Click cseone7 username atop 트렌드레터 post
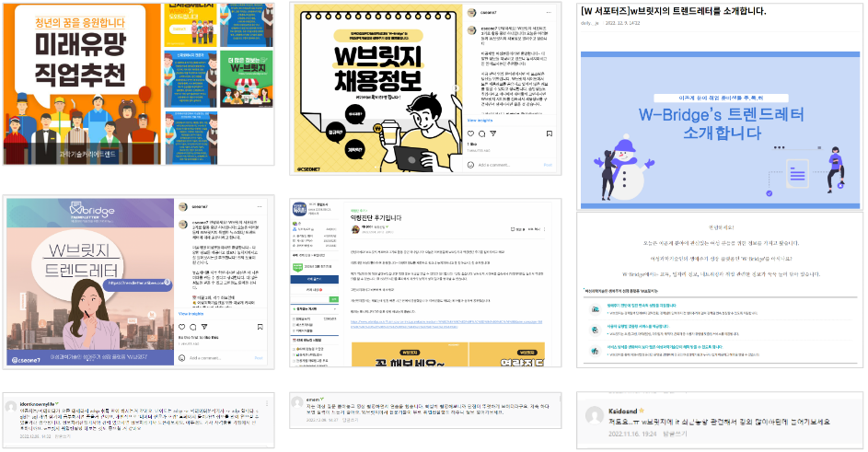Image resolution: width=868 pixels, height=452 pixels. [x=200, y=206]
